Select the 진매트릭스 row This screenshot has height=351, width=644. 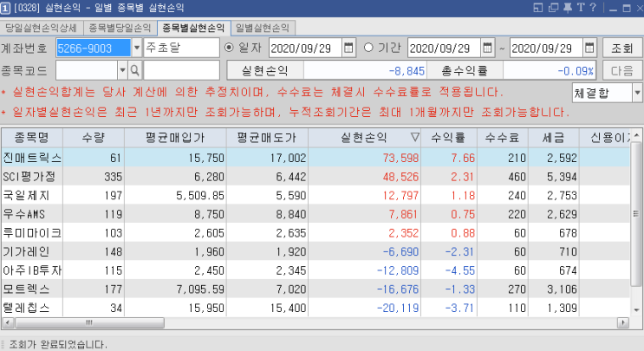[x=315, y=158]
